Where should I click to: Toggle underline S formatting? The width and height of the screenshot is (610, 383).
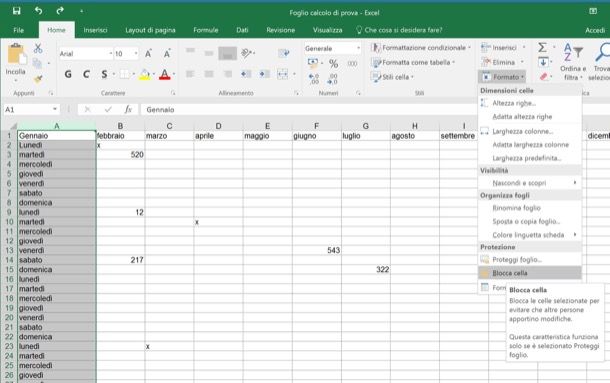click(x=104, y=74)
